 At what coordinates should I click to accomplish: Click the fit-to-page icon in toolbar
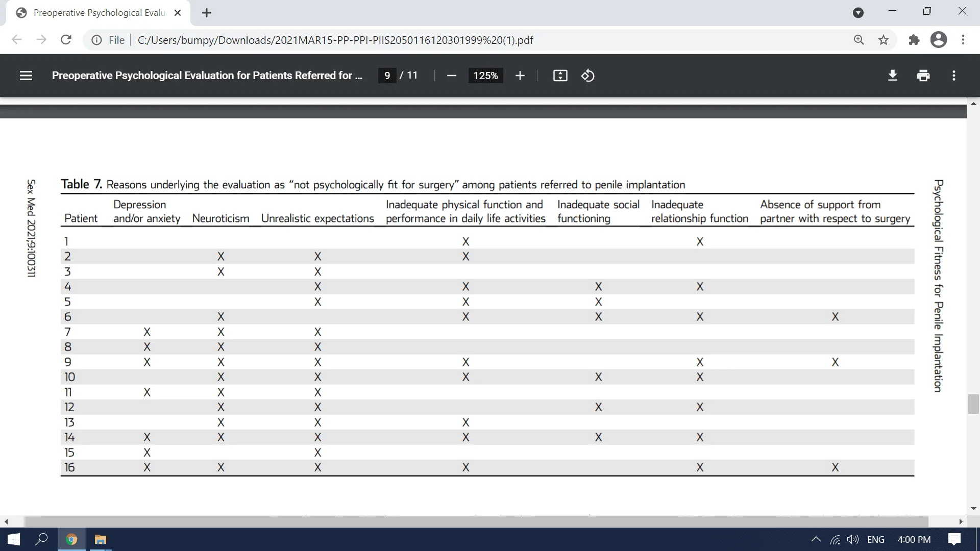(x=559, y=76)
